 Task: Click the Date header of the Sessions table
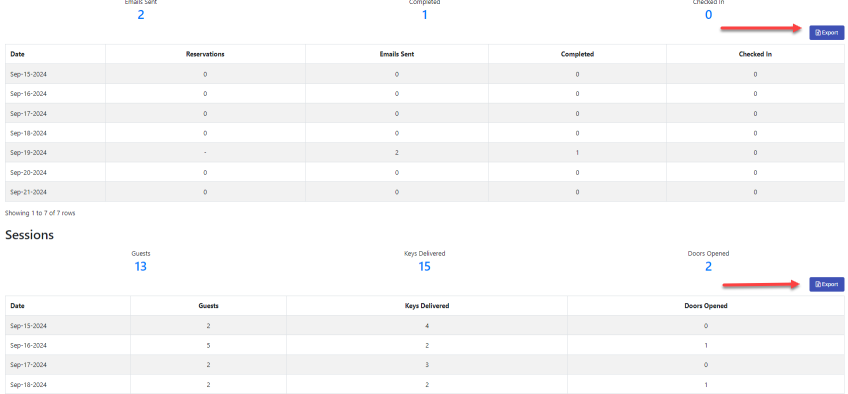tap(17, 306)
